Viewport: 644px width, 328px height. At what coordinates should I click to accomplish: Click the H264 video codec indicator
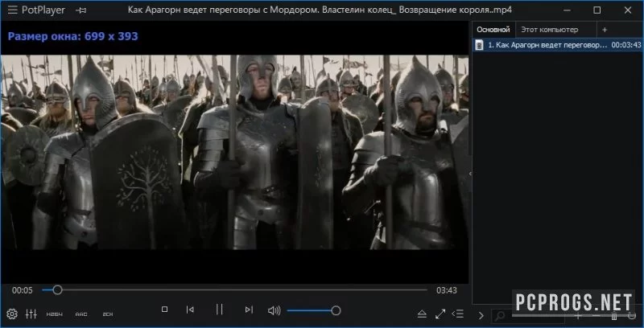pyautogui.click(x=54, y=314)
